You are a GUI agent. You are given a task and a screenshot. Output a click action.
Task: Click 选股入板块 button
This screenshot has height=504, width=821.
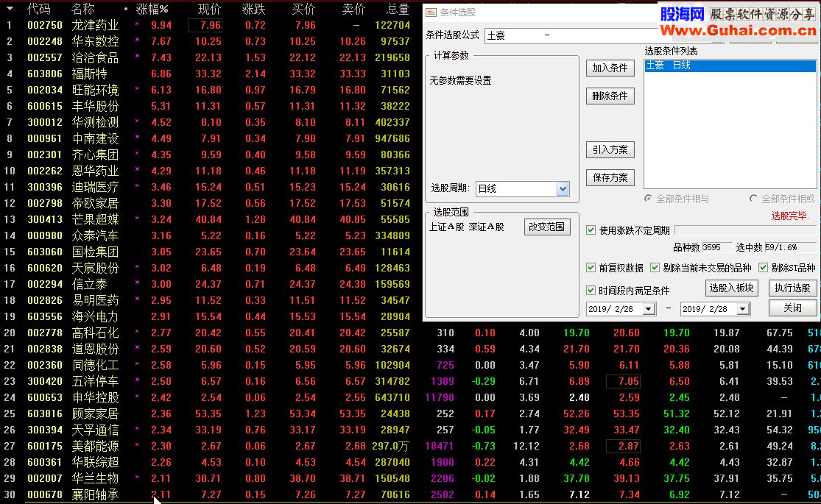[731, 288]
